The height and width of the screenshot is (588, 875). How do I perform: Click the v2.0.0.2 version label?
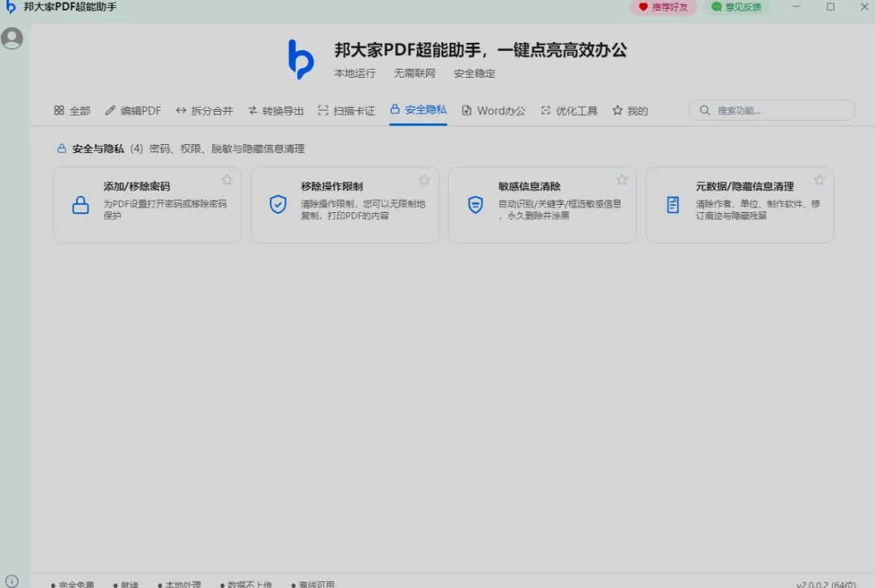(826, 584)
